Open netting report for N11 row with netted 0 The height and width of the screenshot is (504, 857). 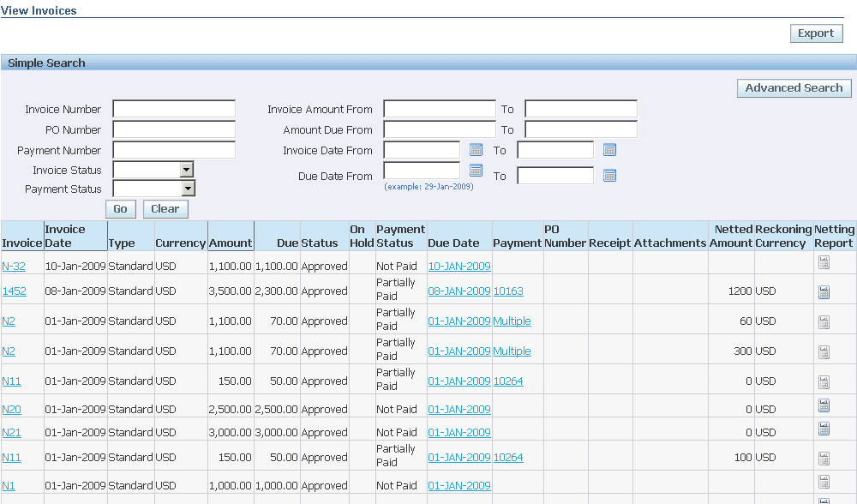pos(824,382)
